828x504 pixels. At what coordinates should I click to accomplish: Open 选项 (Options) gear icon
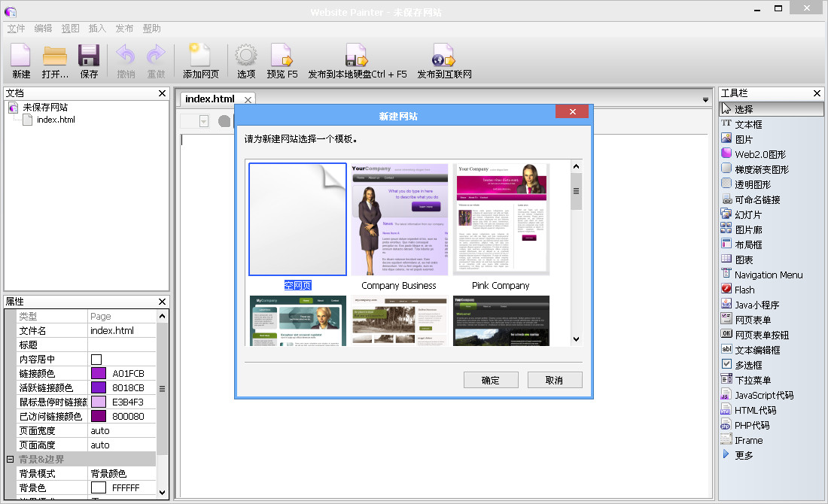pos(246,56)
